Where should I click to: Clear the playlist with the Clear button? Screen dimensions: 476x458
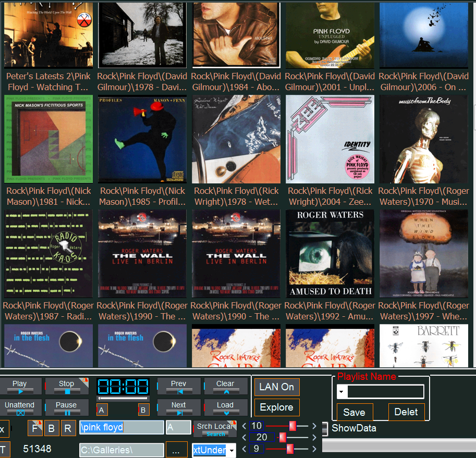(x=226, y=386)
